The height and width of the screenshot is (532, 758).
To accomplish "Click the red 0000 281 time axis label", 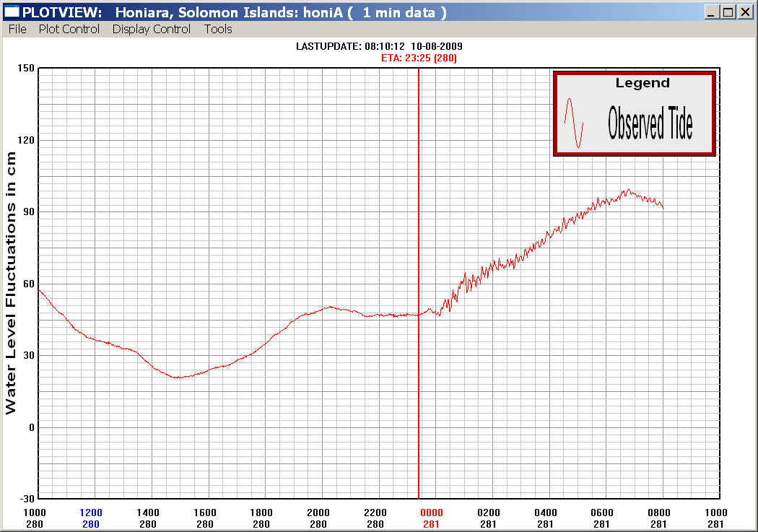I will coord(431,518).
